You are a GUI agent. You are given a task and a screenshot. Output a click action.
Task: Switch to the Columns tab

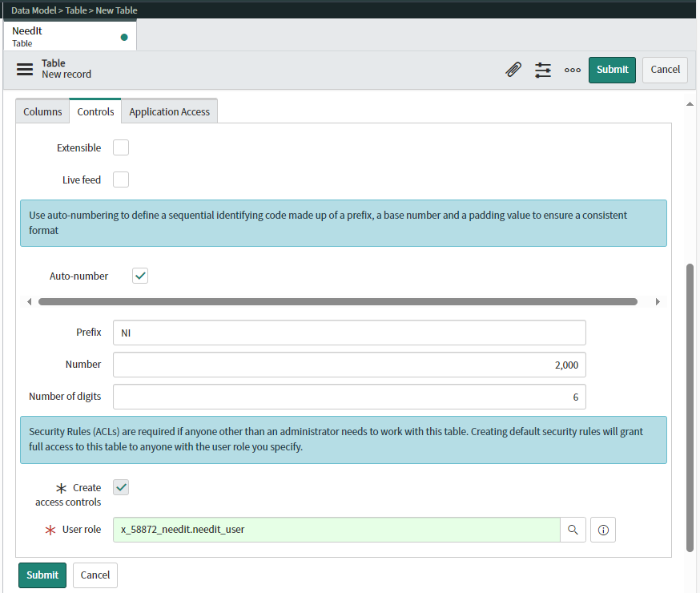[42, 111]
